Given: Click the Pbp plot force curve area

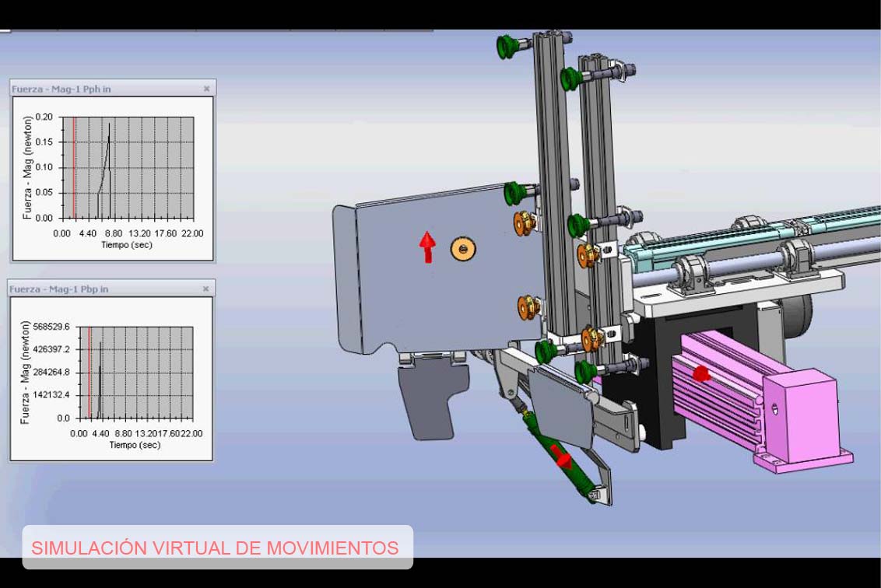Looking at the screenshot, I should pyautogui.click(x=136, y=373).
